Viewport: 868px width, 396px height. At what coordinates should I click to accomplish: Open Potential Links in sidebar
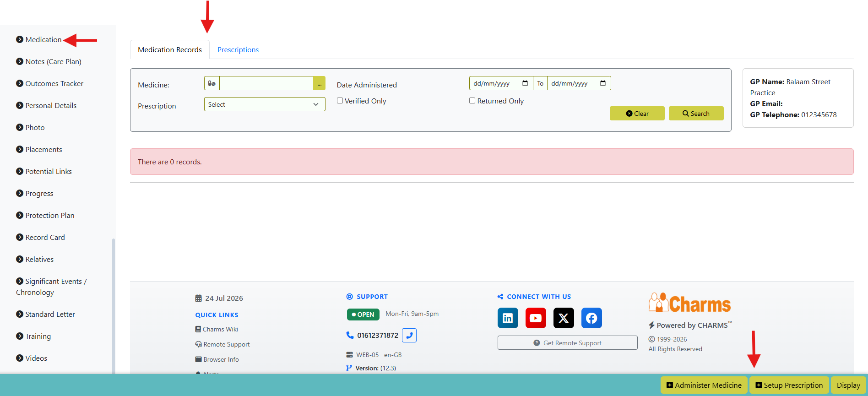click(x=49, y=171)
